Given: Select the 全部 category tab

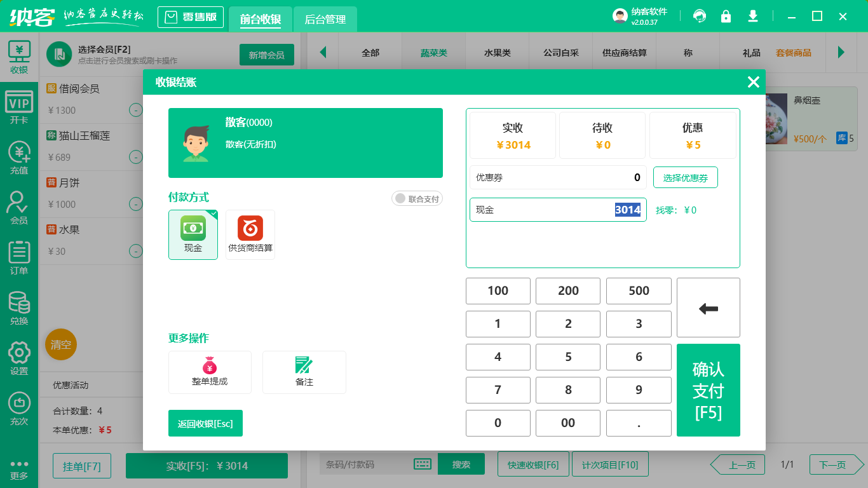Looking at the screenshot, I should coord(370,53).
